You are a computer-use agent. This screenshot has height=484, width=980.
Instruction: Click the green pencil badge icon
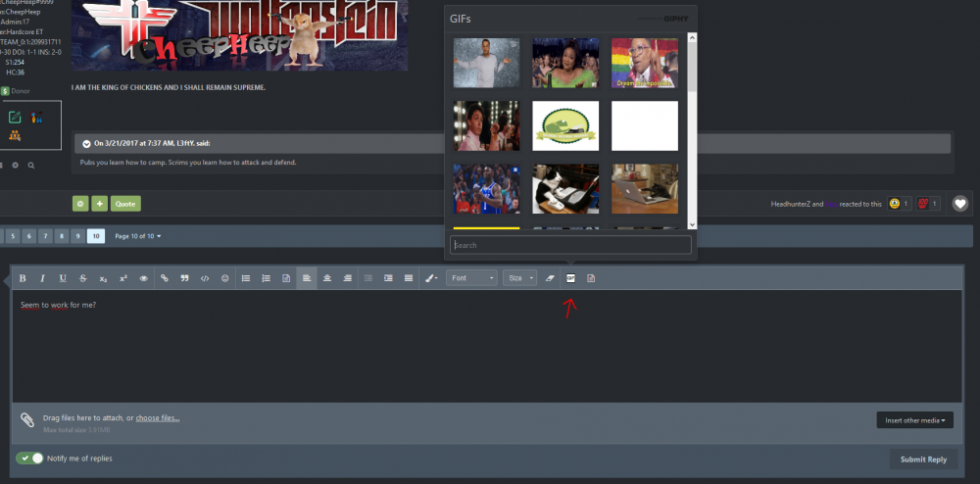pos(15,117)
